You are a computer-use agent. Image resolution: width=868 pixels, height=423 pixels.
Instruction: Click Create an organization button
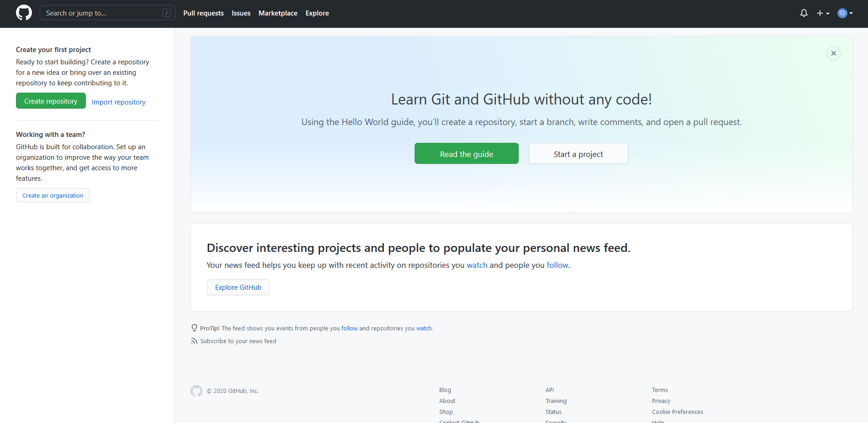pos(53,195)
